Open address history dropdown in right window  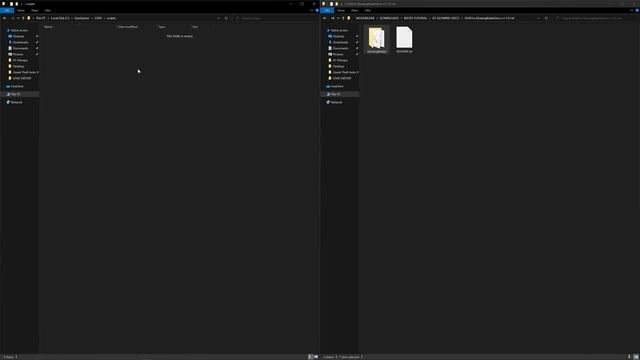pos(538,18)
